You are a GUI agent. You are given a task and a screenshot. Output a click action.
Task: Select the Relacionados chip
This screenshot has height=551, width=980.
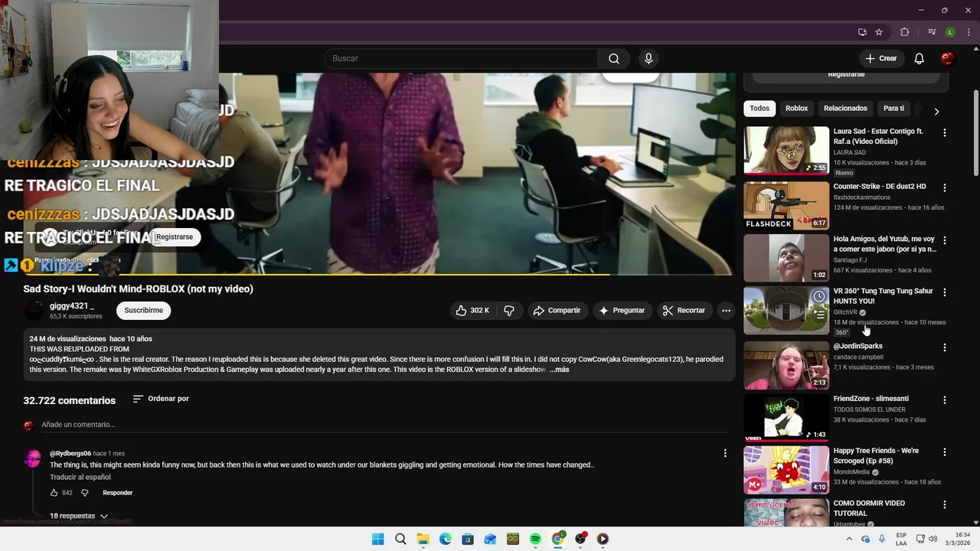click(845, 109)
